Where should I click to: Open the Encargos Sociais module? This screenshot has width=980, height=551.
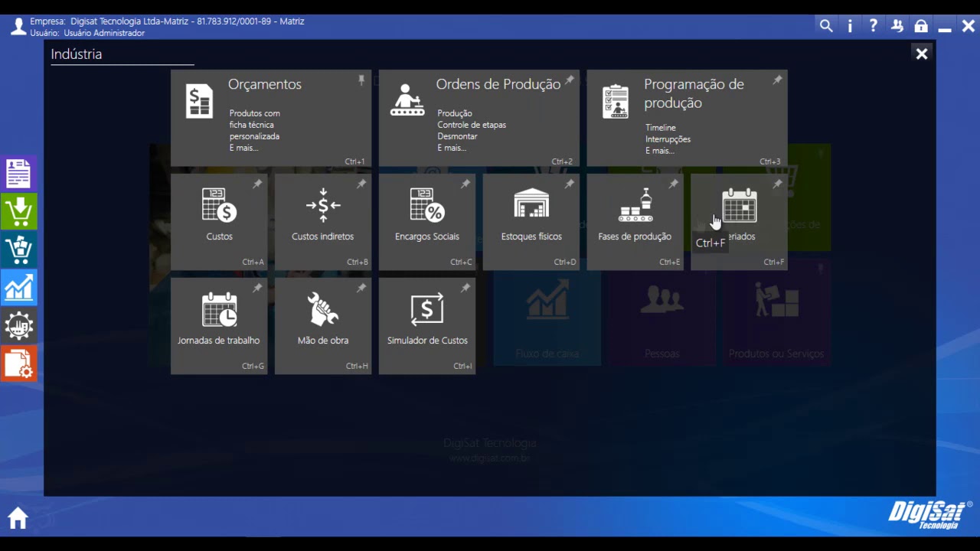point(427,222)
